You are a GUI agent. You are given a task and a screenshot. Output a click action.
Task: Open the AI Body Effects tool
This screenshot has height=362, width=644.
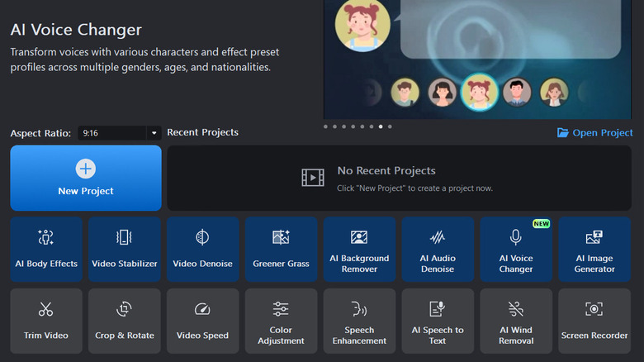[46, 248]
